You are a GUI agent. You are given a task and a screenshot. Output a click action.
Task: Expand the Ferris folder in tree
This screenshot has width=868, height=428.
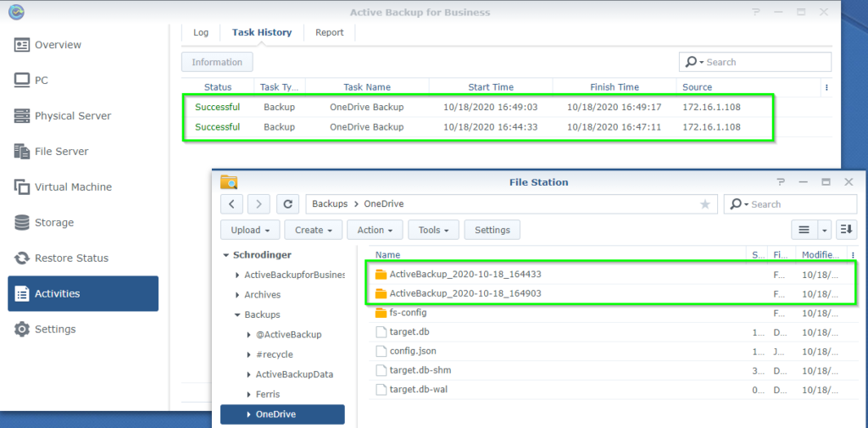(x=248, y=395)
